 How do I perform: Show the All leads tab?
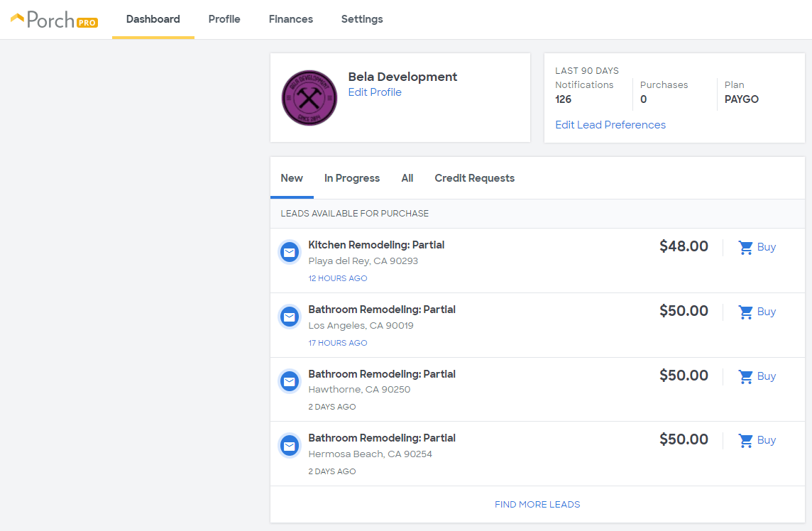pyautogui.click(x=407, y=178)
